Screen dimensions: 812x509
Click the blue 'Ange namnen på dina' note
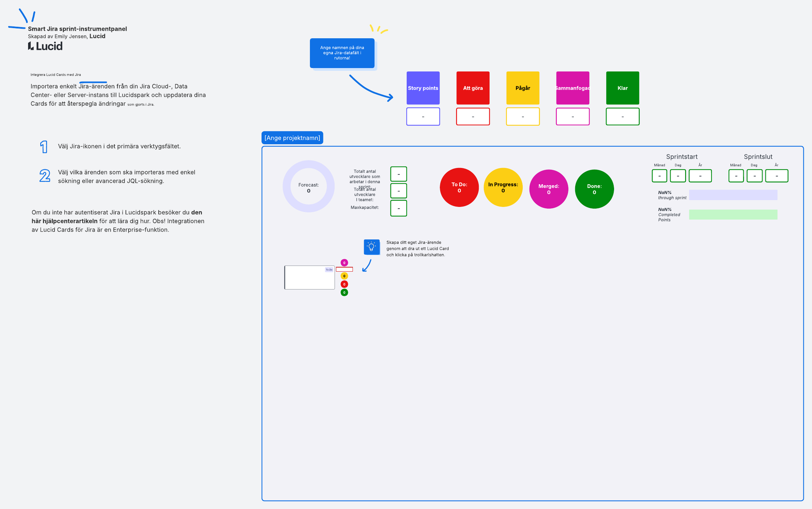342,53
